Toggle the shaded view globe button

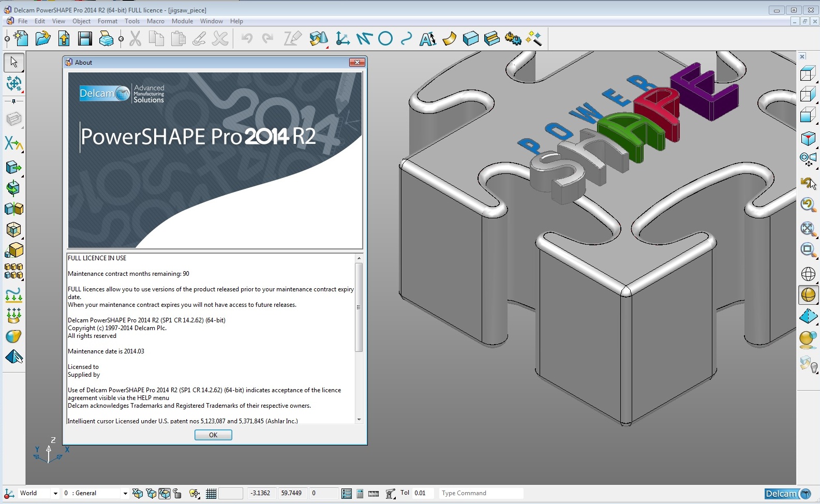click(x=808, y=295)
